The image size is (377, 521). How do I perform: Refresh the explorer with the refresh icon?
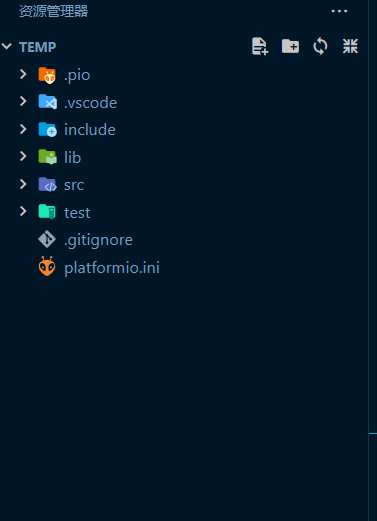coord(320,46)
